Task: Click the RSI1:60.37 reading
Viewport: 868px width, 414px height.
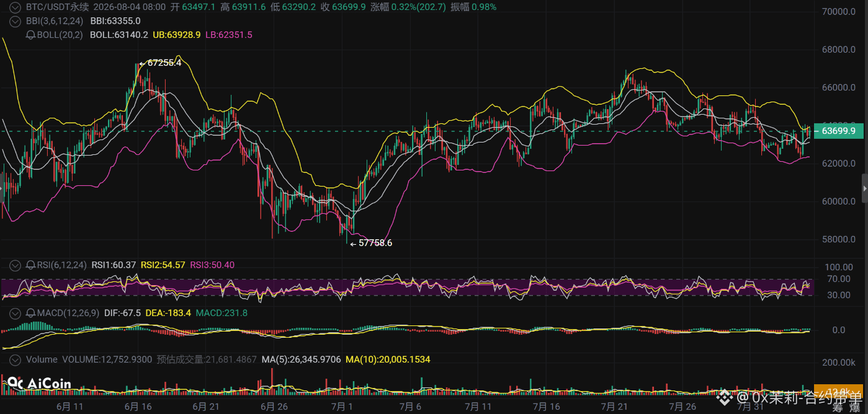Action: click(x=114, y=265)
